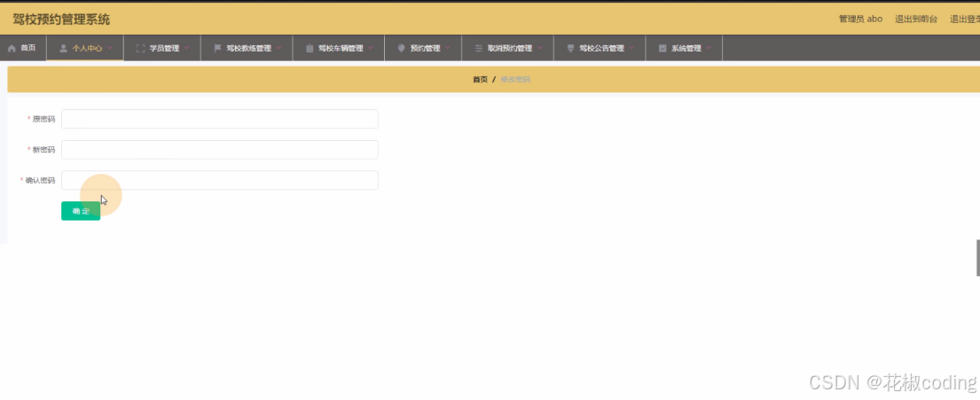Viewport: 980px width, 400px height.
Task: Click the 新密码 field label
Action: pos(43,149)
